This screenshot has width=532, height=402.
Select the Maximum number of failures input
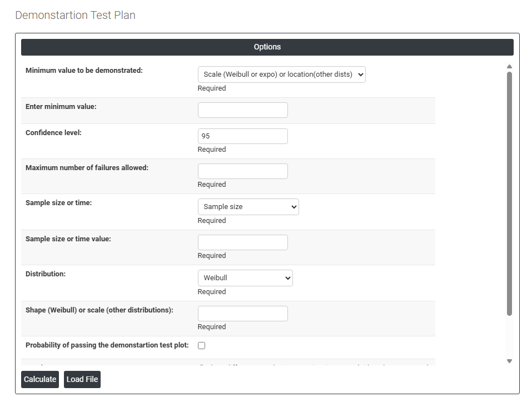[243, 171]
